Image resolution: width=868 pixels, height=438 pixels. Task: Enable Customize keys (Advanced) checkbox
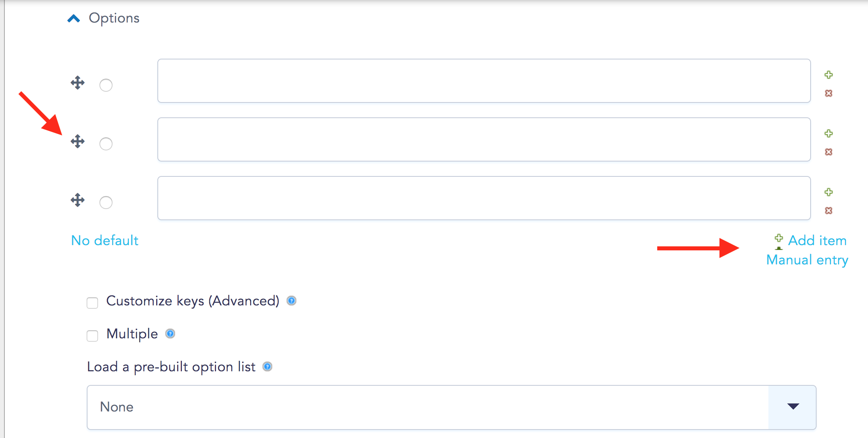92,303
